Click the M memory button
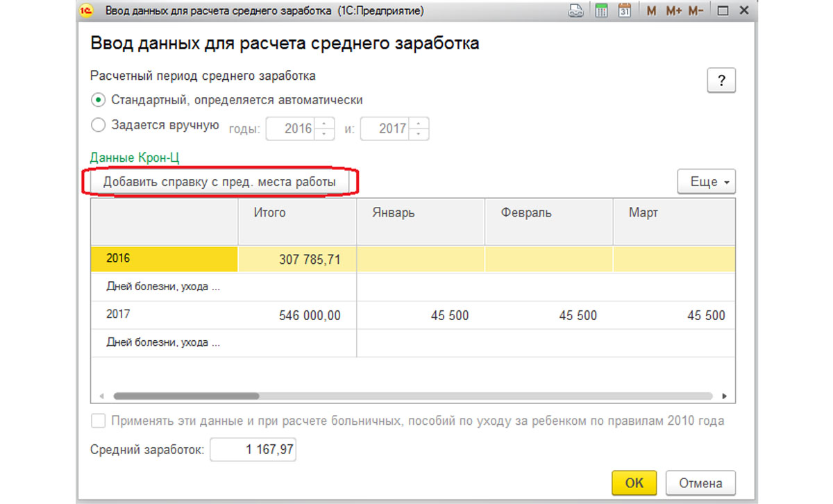Image resolution: width=833 pixels, height=504 pixels. pyautogui.click(x=651, y=11)
